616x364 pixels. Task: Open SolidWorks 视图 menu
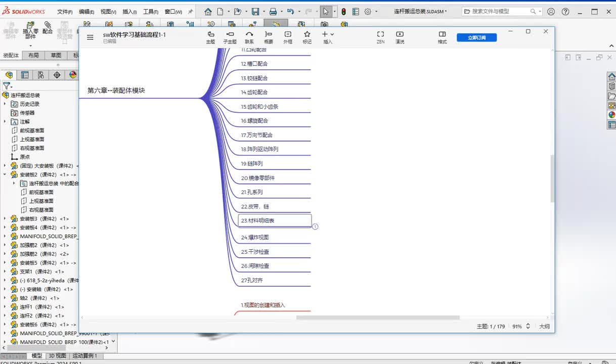click(108, 12)
